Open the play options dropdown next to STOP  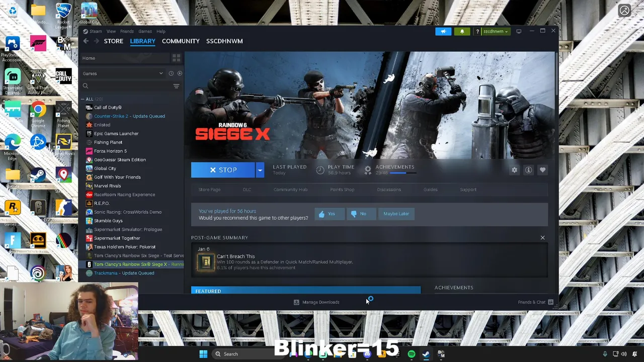(260, 170)
